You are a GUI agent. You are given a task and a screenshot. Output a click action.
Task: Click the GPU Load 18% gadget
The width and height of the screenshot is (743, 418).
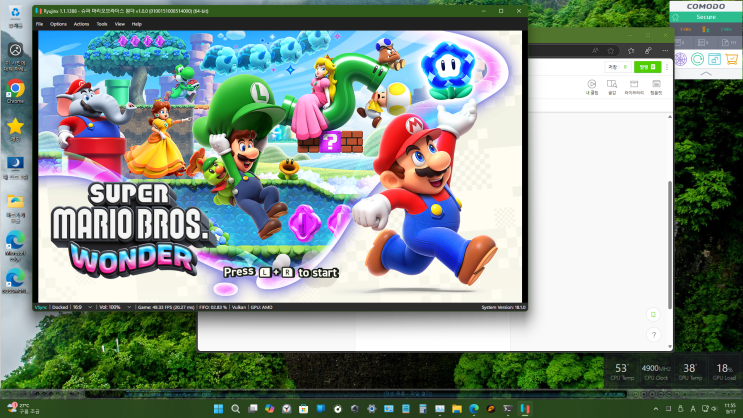click(x=724, y=371)
